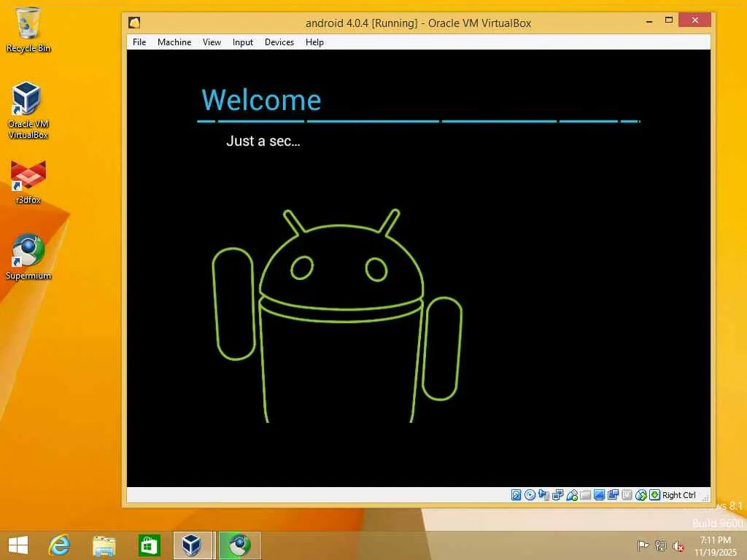Click the muted volume tray icon
747x560 pixels.
(x=678, y=545)
